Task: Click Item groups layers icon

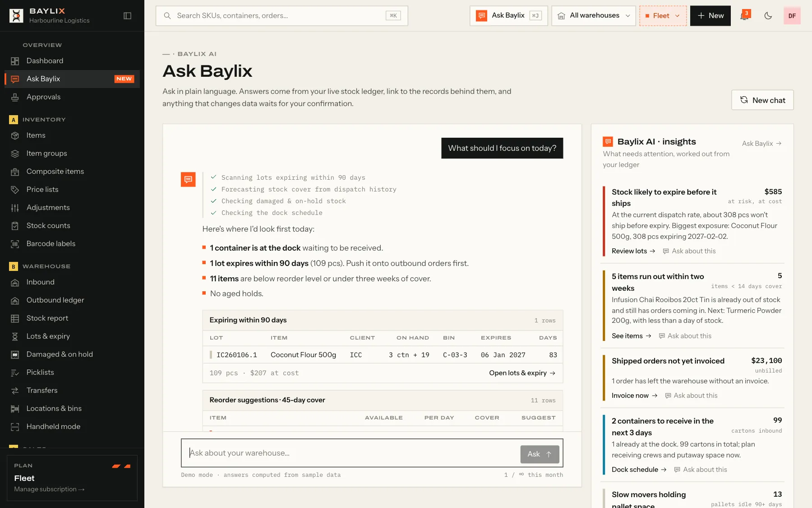Action: tap(15, 154)
